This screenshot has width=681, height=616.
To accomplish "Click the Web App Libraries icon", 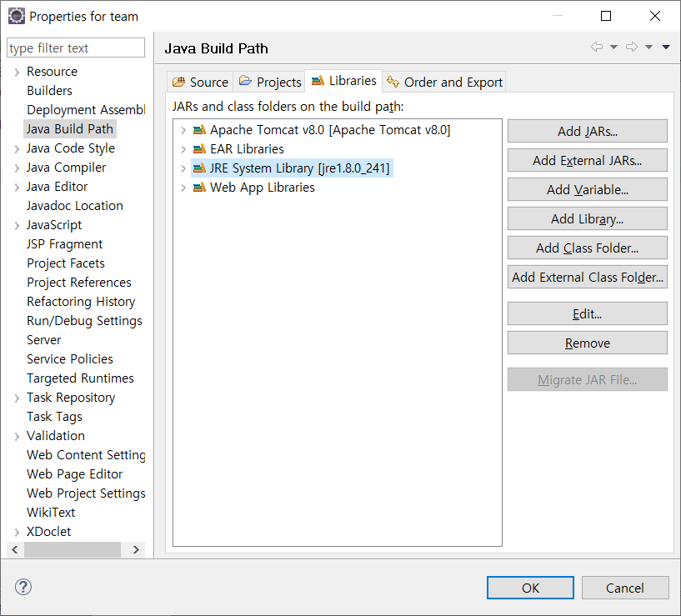I will click(199, 188).
